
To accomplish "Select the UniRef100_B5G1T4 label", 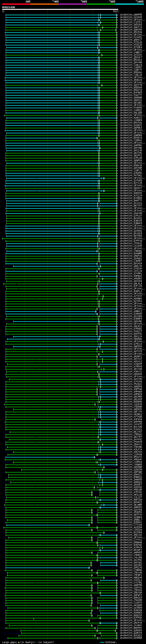I will tap(131, 90).
